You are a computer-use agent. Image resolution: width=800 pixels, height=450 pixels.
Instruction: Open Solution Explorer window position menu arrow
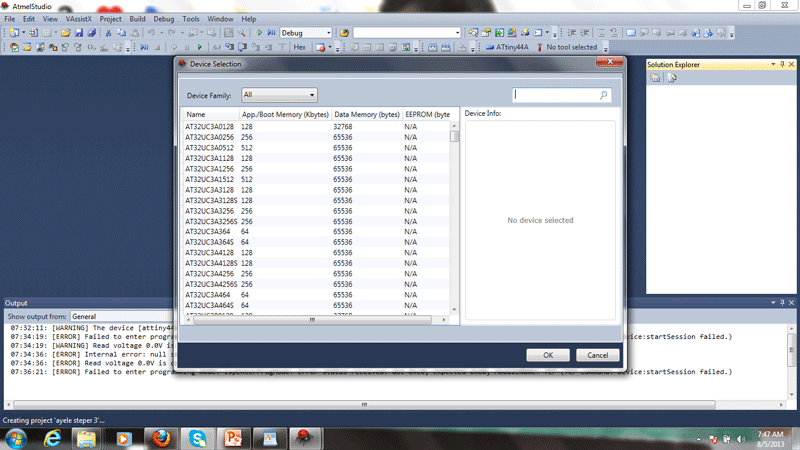(773, 64)
